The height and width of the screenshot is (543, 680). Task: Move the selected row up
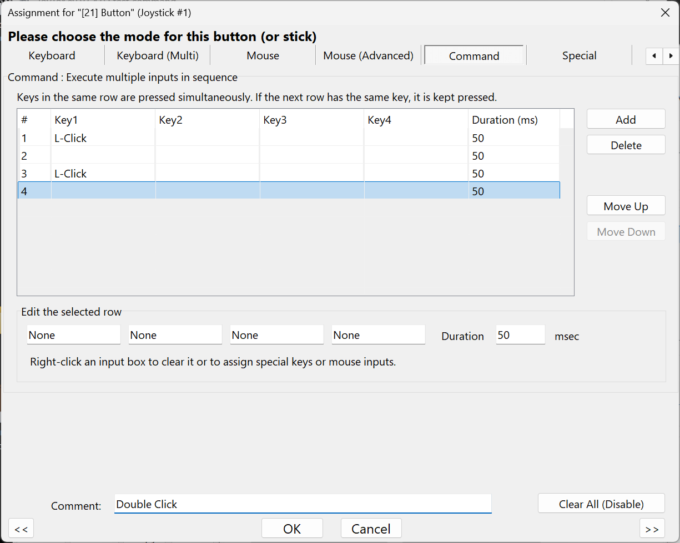[x=626, y=206]
